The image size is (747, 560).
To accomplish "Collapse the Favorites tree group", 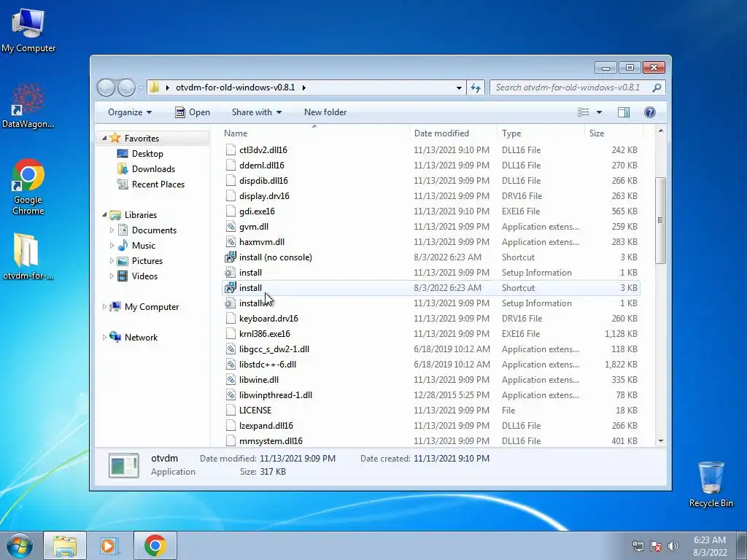I will tap(104, 138).
